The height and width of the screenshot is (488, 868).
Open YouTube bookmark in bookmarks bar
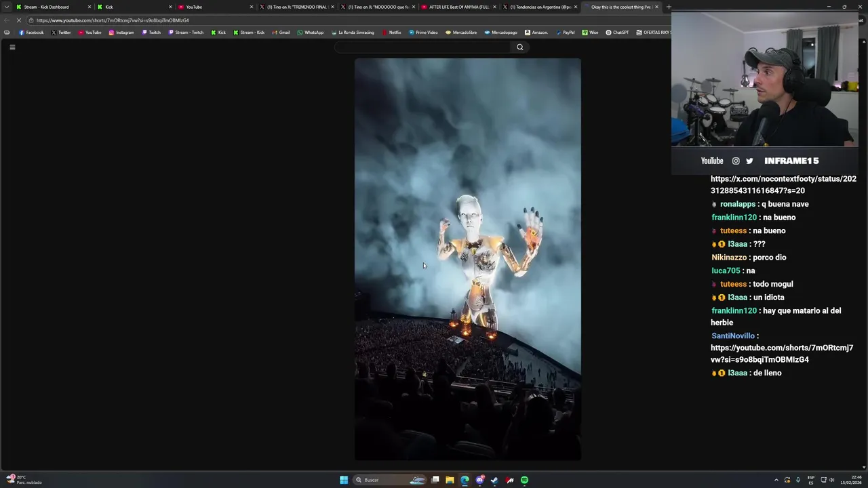pos(90,33)
